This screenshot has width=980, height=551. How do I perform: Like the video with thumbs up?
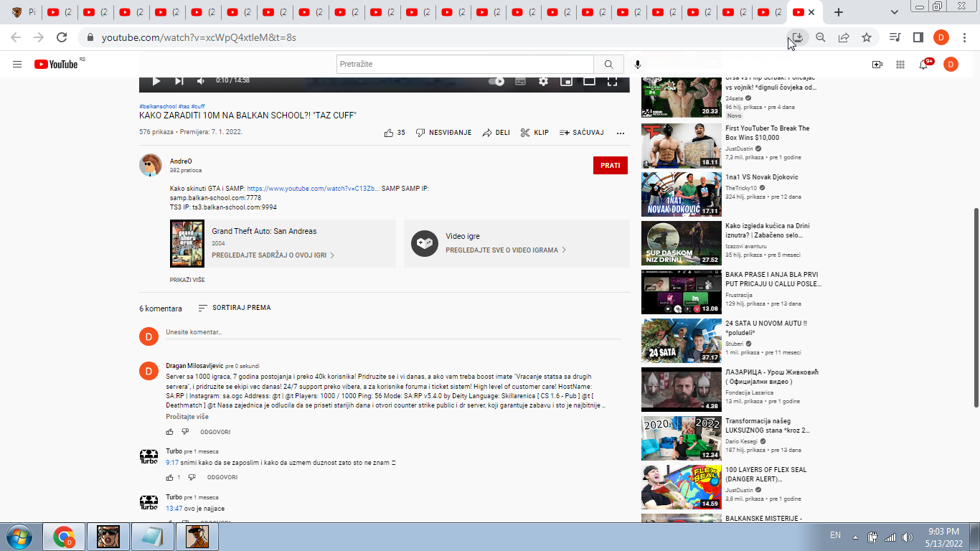[395, 133]
